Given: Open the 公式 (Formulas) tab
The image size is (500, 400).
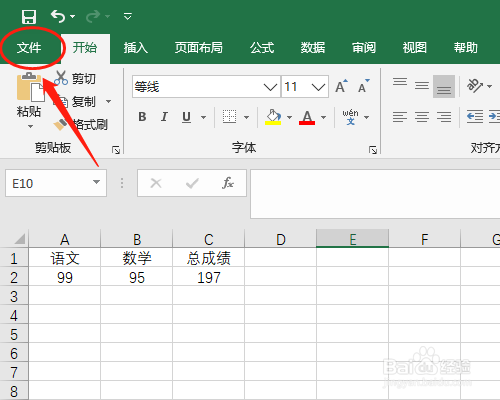Looking at the screenshot, I should click(262, 48).
